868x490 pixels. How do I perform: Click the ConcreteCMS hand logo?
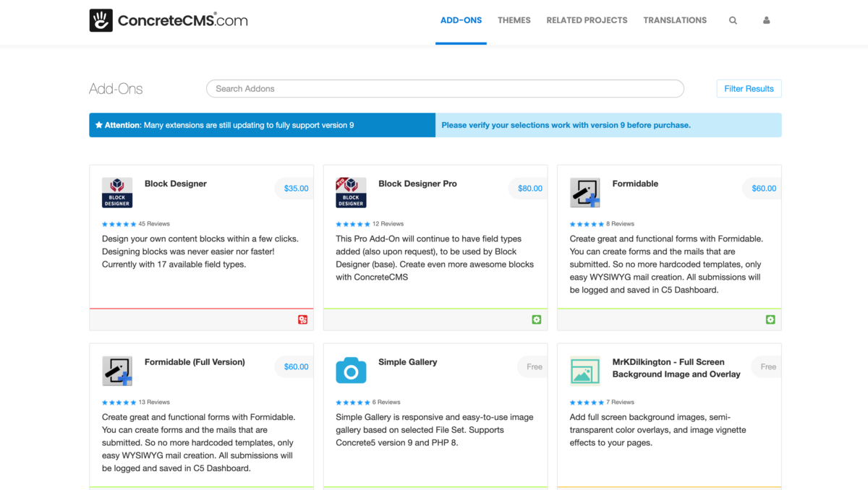[x=101, y=20]
